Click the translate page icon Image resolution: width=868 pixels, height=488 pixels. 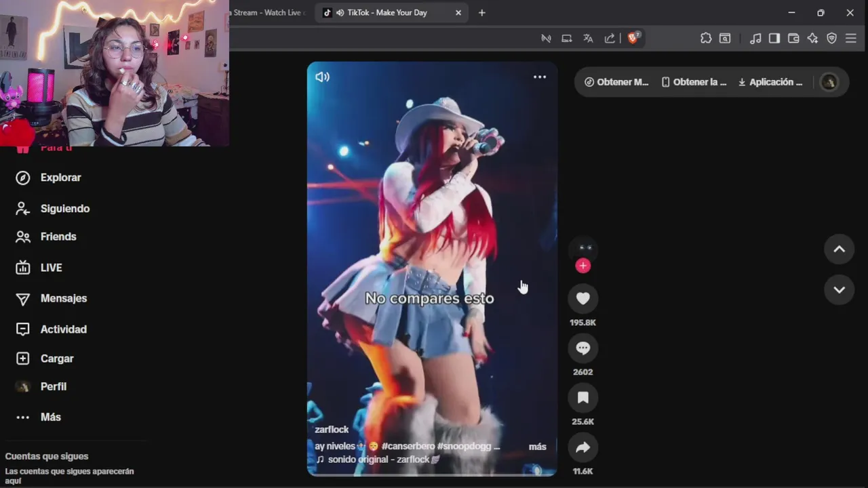pyautogui.click(x=588, y=39)
